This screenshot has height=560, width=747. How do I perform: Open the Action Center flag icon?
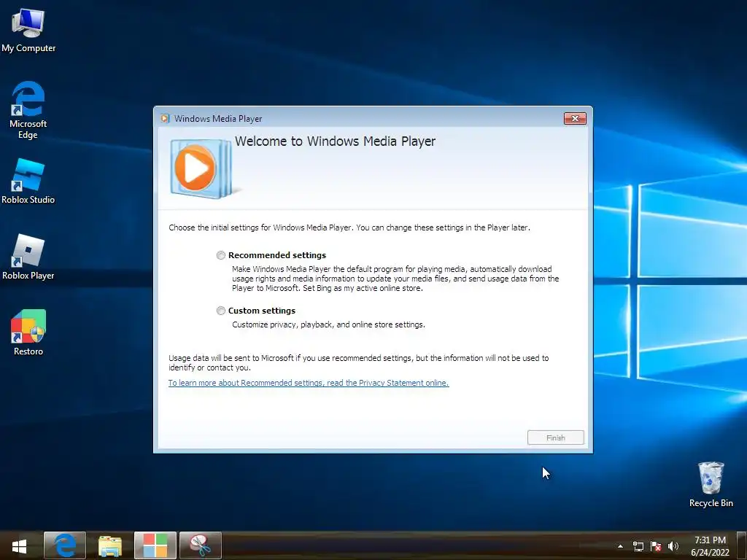(656, 546)
